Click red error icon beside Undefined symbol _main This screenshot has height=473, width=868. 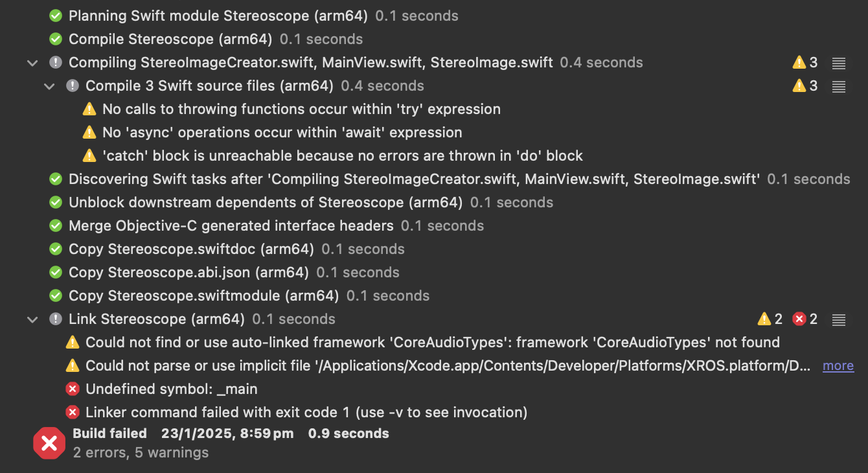click(x=73, y=389)
